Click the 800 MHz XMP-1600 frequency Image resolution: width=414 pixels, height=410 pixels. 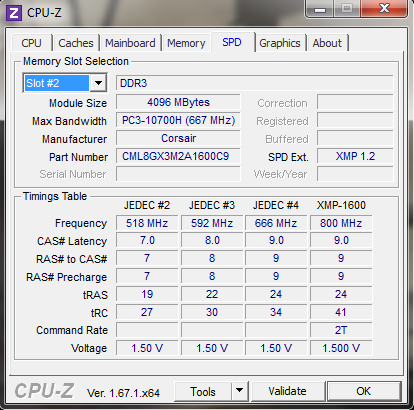point(341,223)
